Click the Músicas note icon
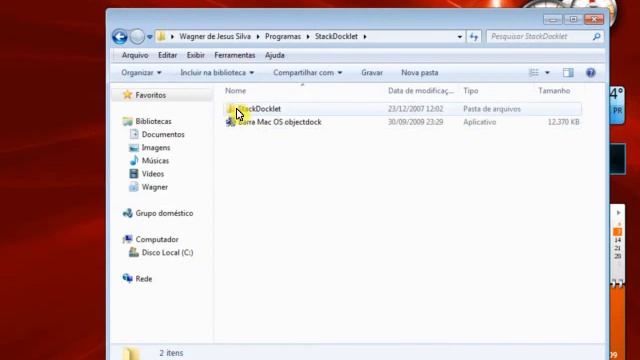Screen dimensions: 640x360 133,160
